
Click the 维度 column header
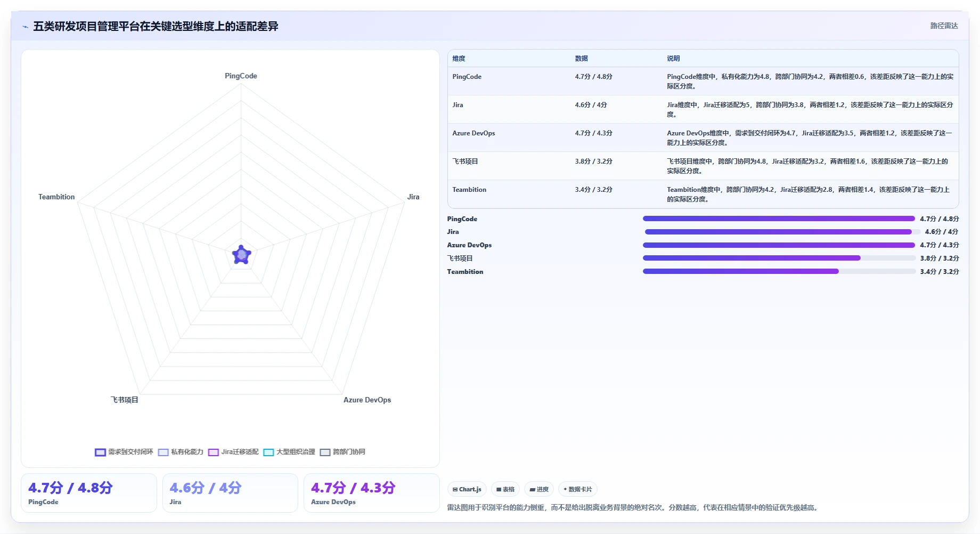459,59
